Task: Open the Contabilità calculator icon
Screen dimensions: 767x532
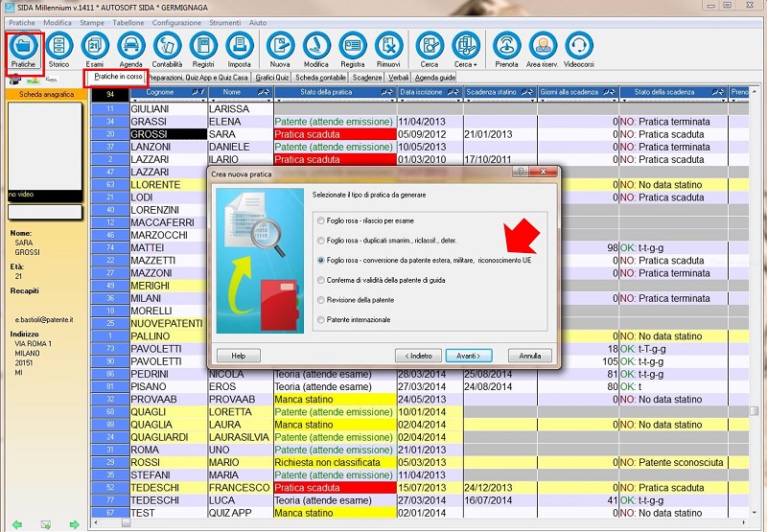Action: tap(167, 49)
